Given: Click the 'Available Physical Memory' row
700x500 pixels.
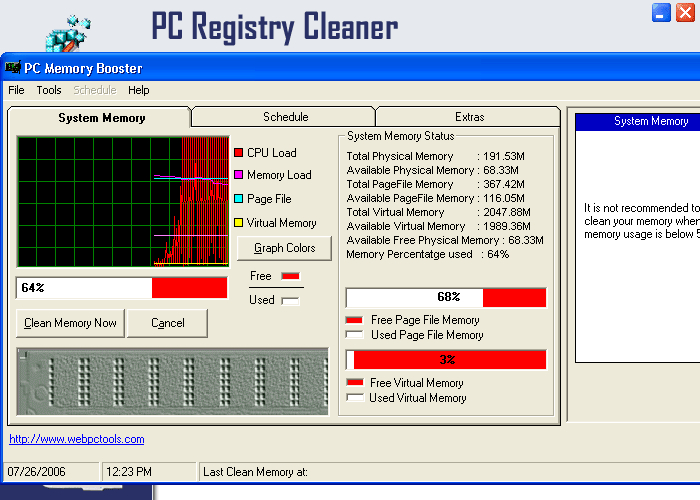Looking at the screenshot, I should (432, 170).
